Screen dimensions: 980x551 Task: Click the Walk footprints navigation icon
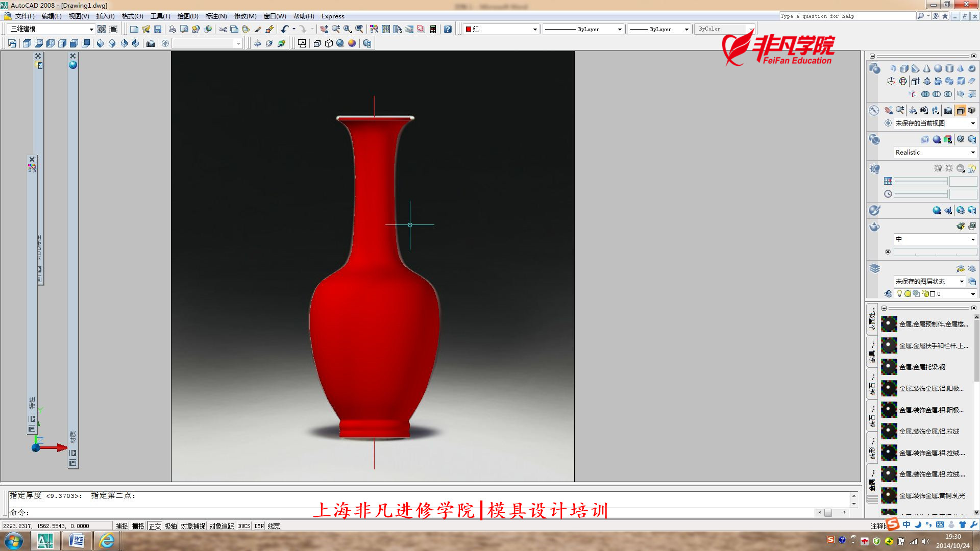[x=936, y=110]
